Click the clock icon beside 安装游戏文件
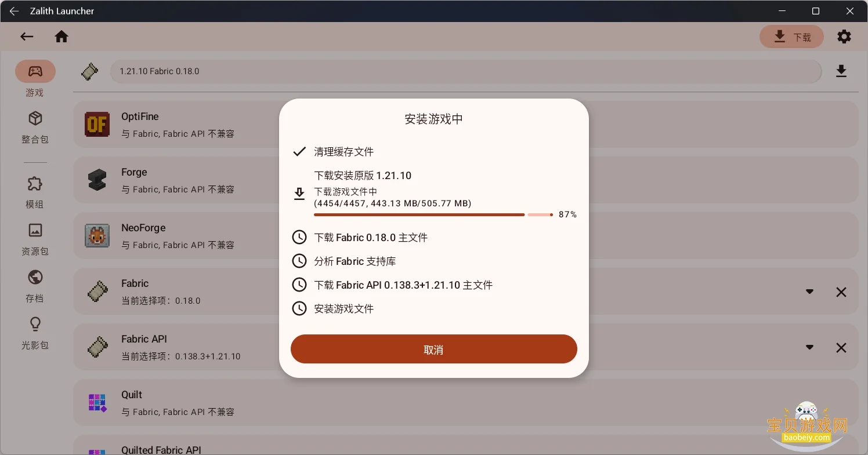 (x=299, y=309)
